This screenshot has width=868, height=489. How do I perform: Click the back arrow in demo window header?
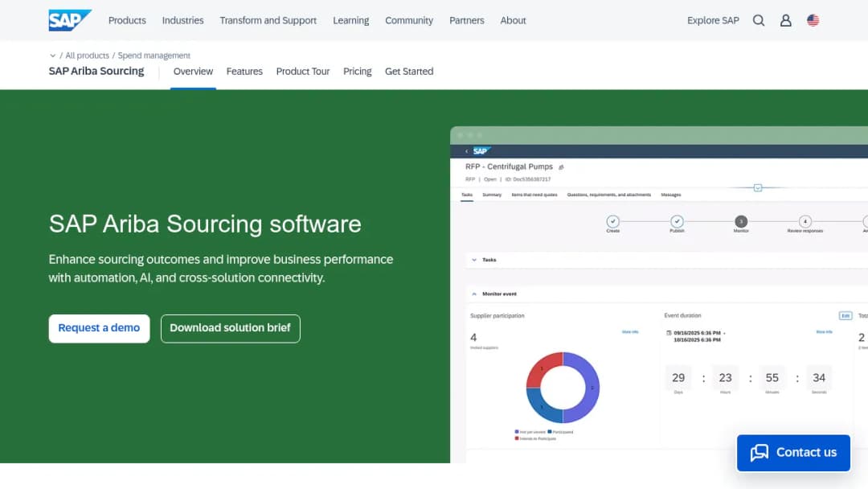467,151
